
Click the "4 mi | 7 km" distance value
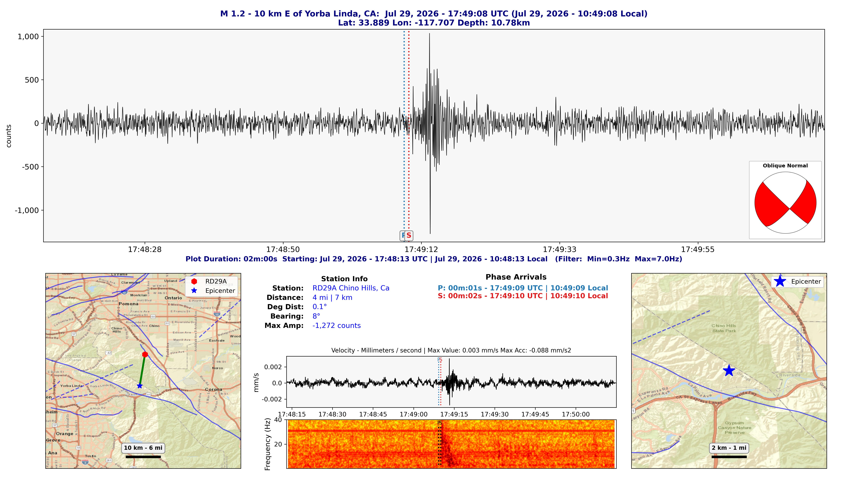pos(332,298)
